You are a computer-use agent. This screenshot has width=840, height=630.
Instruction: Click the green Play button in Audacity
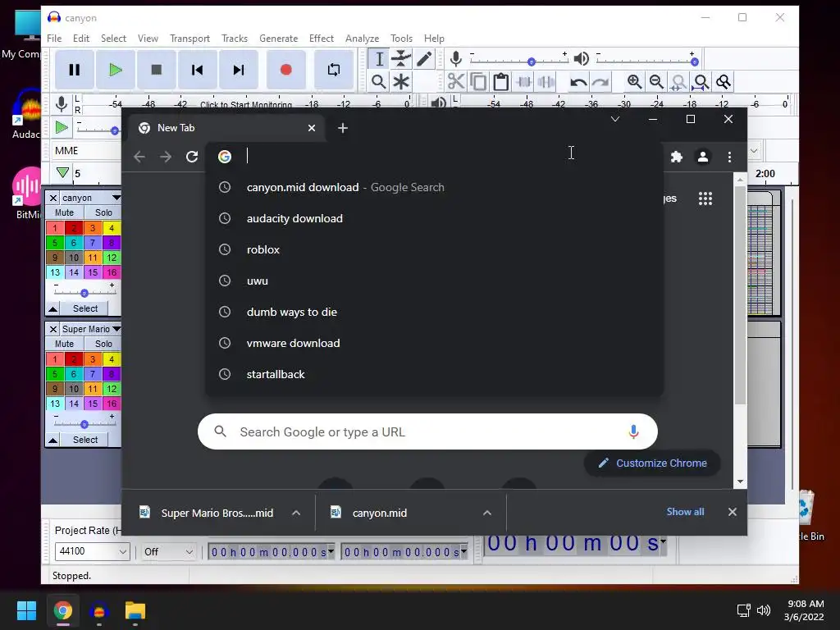pos(115,70)
